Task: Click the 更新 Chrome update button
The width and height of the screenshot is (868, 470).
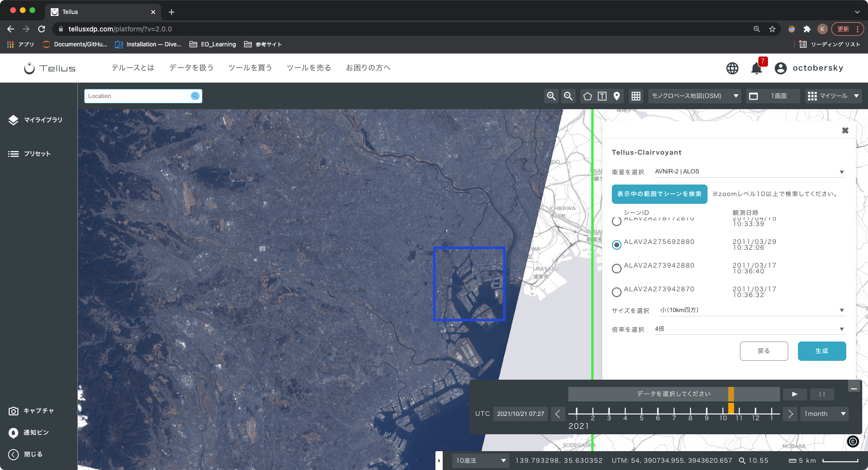Action: click(847, 29)
